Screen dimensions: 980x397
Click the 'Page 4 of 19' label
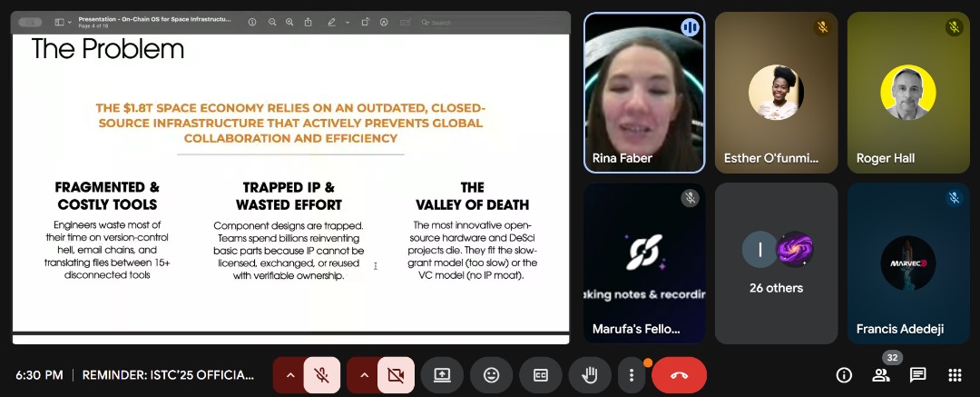(93, 26)
